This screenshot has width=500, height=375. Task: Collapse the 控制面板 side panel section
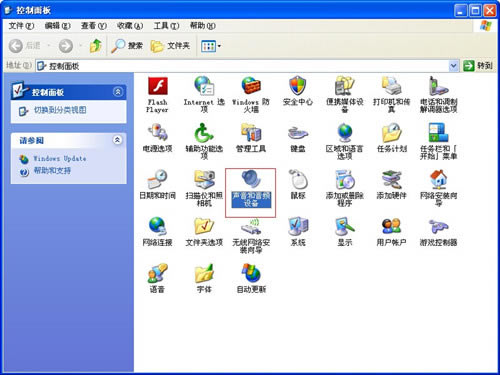(x=118, y=92)
